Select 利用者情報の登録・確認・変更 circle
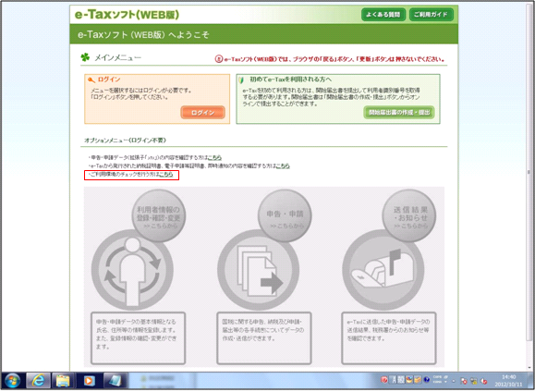 (159, 216)
